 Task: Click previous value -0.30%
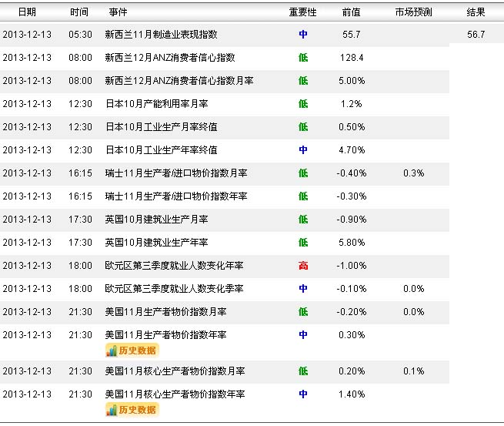click(x=352, y=196)
